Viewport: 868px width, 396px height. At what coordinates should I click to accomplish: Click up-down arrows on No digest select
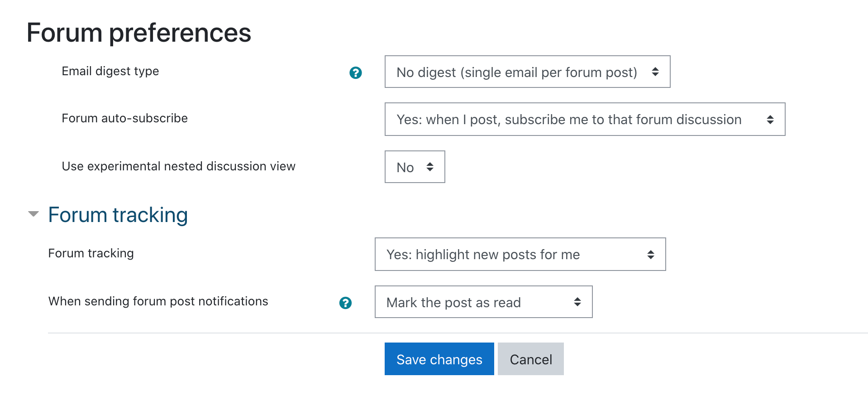655,72
